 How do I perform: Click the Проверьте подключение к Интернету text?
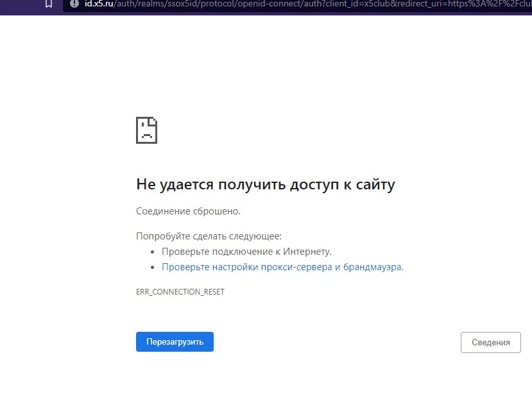coord(246,252)
